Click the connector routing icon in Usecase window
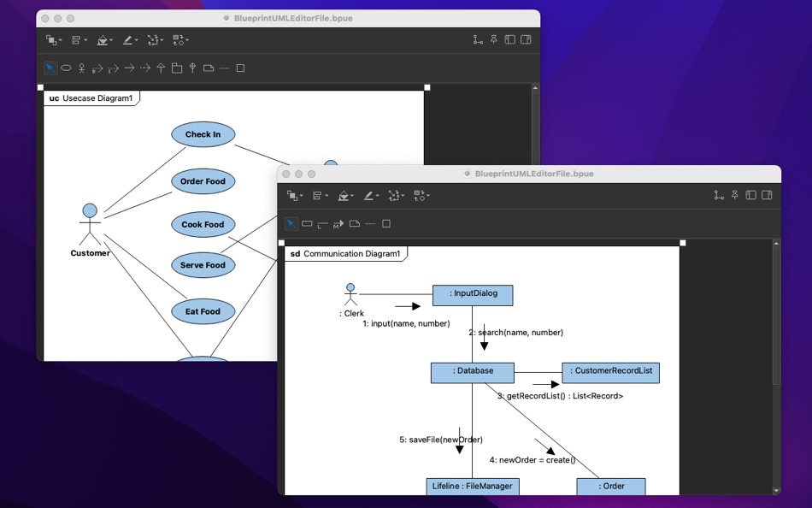This screenshot has height=508, width=812. tap(478, 39)
